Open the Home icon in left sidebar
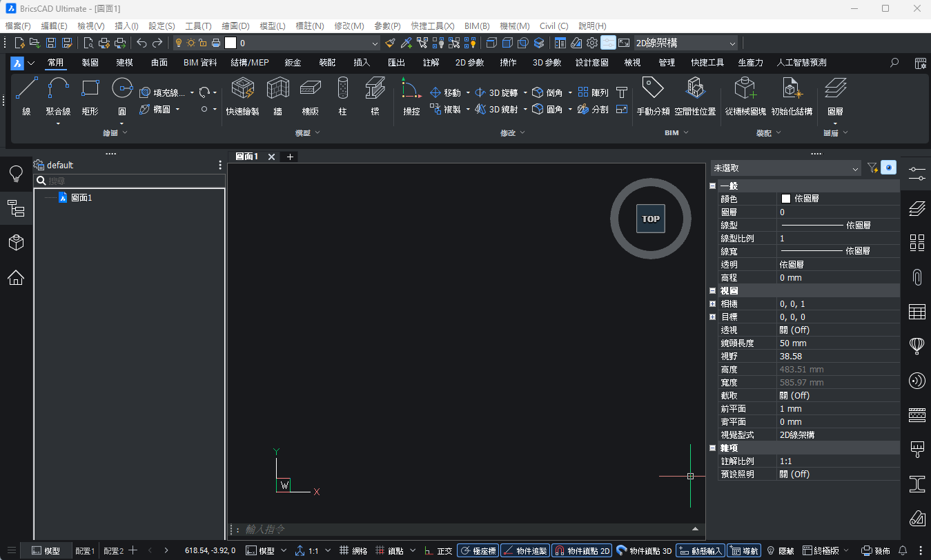 point(16,278)
